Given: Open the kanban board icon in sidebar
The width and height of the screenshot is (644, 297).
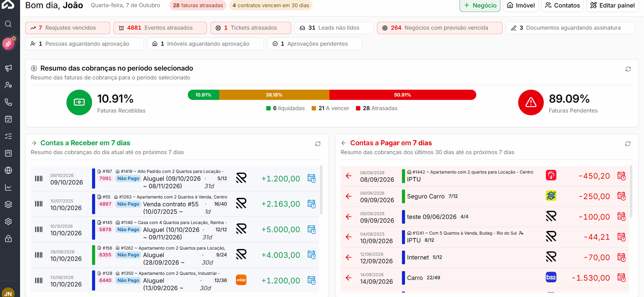Looking at the screenshot, I should pyautogui.click(x=8, y=153).
